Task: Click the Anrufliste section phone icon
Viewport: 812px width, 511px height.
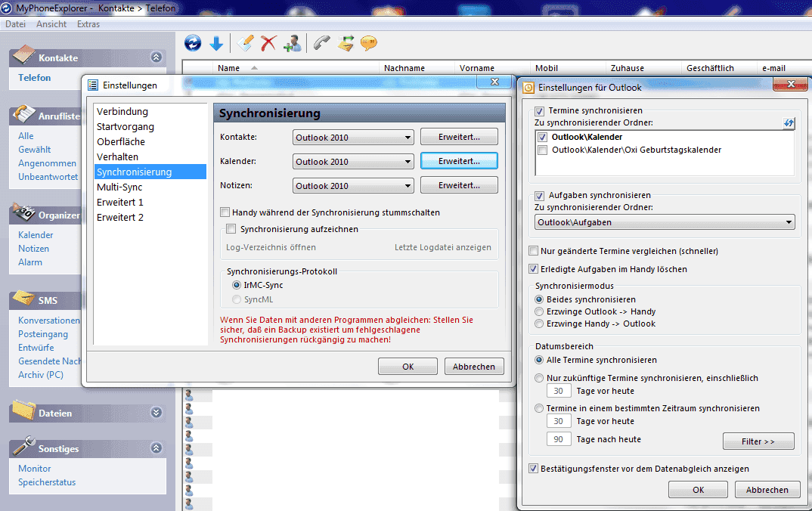Action: click(24, 113)
